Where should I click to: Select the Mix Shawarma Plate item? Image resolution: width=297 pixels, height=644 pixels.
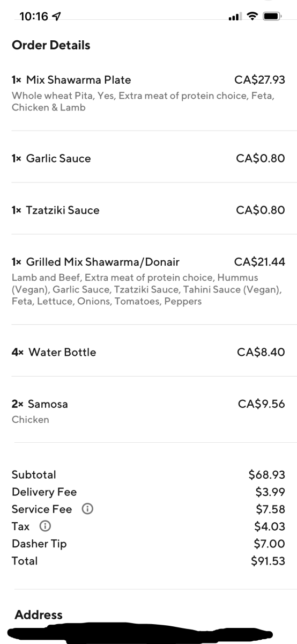pos(148,93)
